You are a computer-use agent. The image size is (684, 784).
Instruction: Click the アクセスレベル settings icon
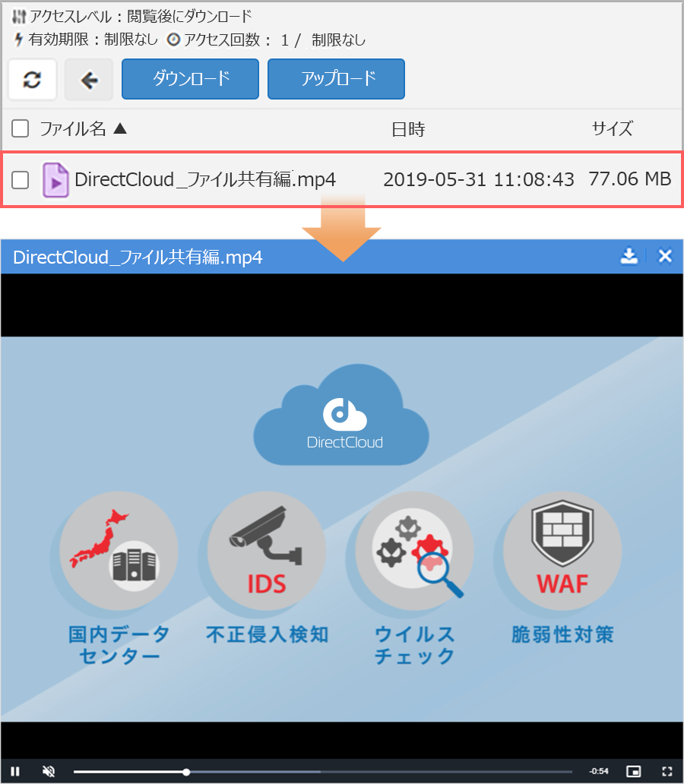coord(19,17)
